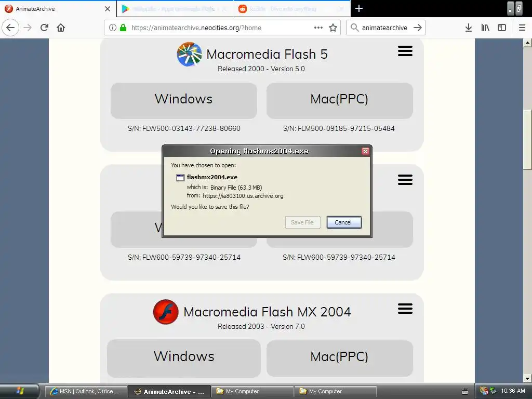Bookmark this page with the star icon
Image resolution: width=532 pixels, height=399 pixels.
tap(333, 28)
